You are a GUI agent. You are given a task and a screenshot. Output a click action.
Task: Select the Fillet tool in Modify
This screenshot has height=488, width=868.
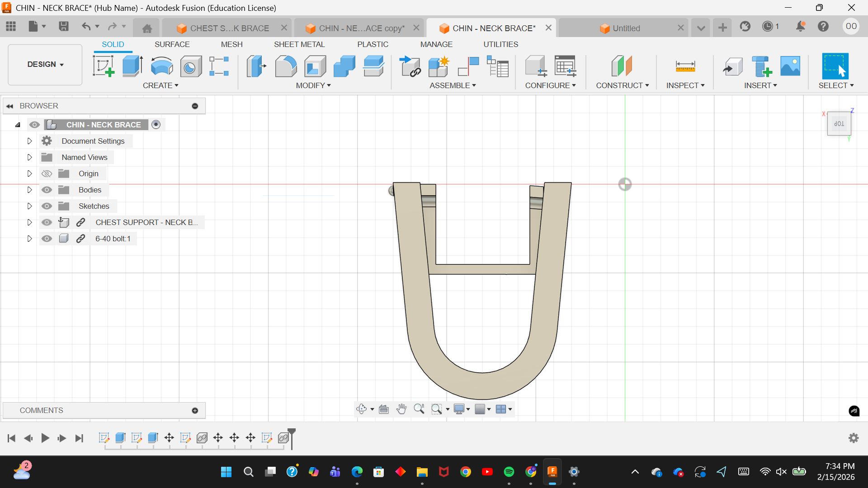(286, 66)
